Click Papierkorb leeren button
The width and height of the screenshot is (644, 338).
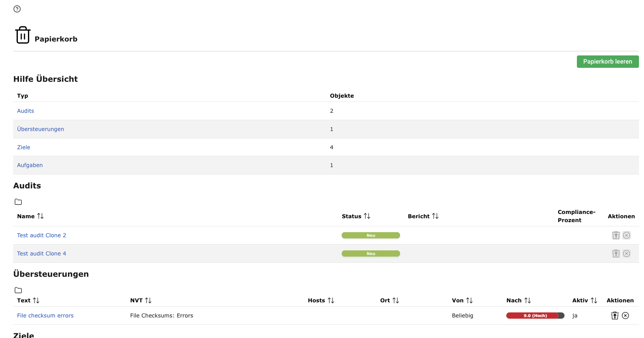(x=608, y=62)
